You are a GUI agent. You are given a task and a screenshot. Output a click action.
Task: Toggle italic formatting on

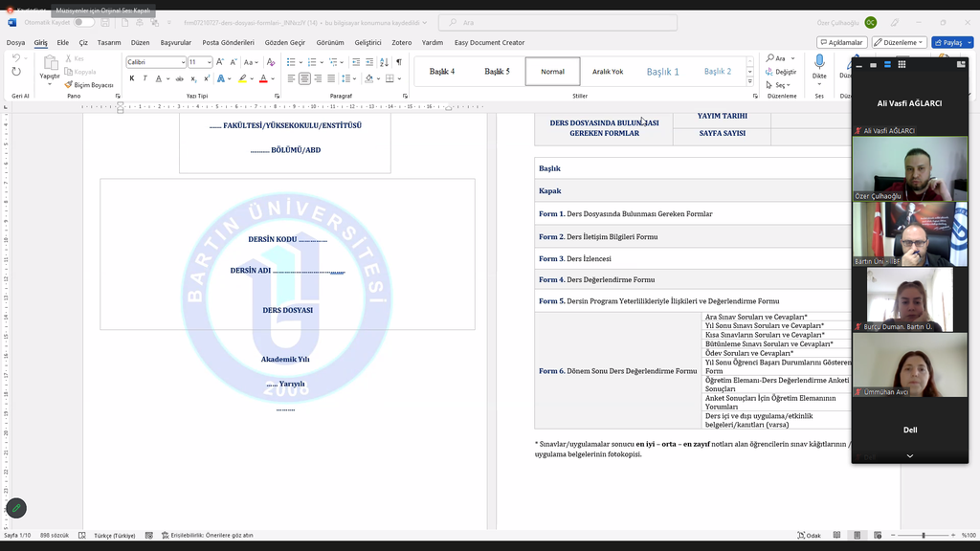145,78
